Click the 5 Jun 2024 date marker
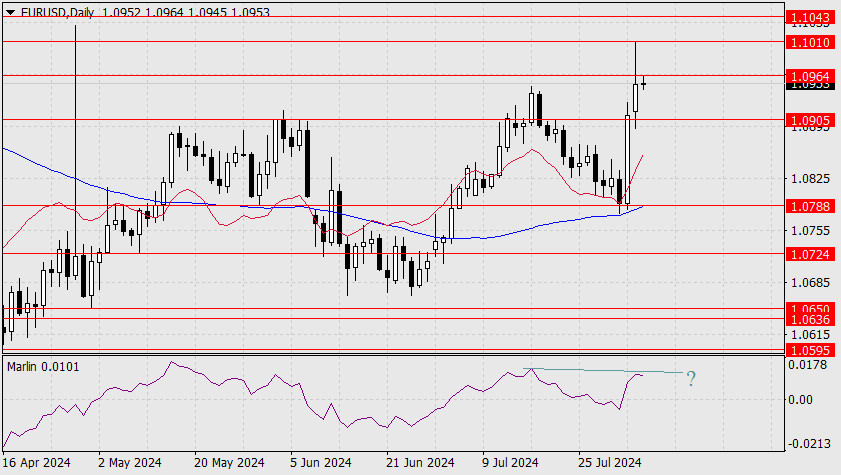 [x=321, y=462]
